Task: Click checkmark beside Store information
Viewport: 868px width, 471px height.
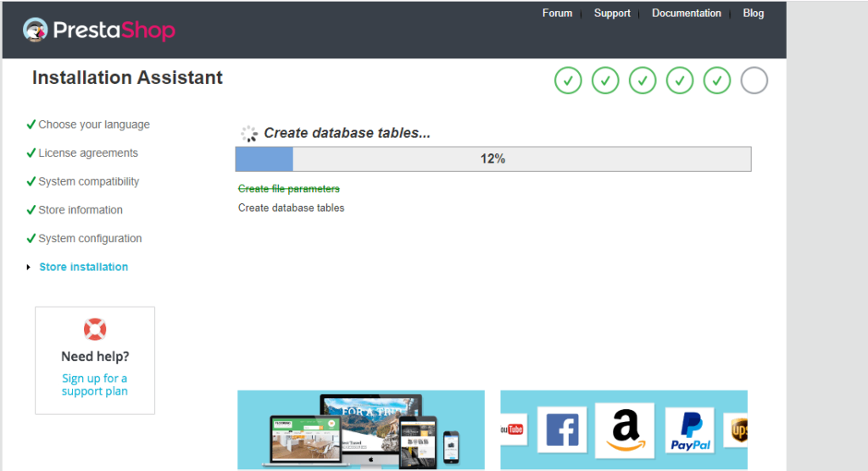Action: (31, 210)
